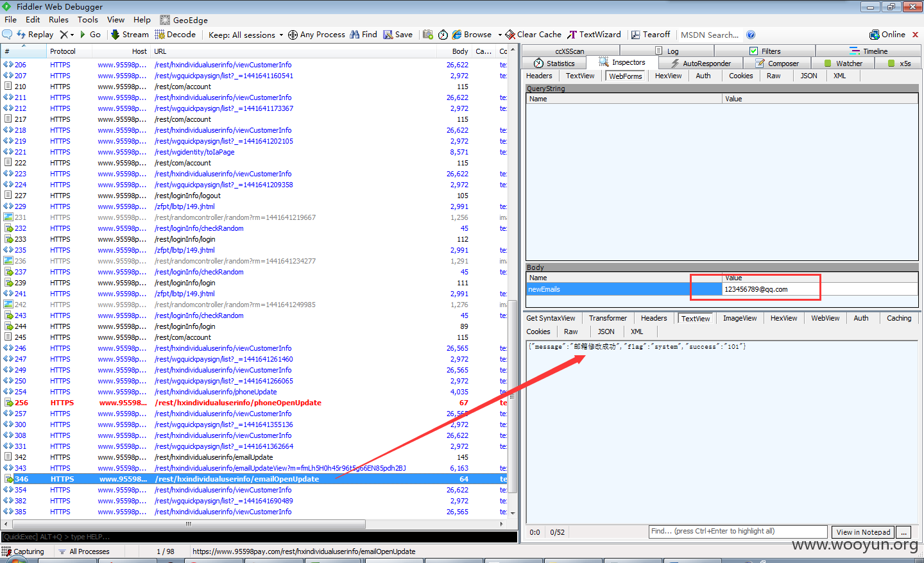Open the All Processes filter in status bar
The image size is (924, 563).
pyautogui.click(x=84, y=551)
